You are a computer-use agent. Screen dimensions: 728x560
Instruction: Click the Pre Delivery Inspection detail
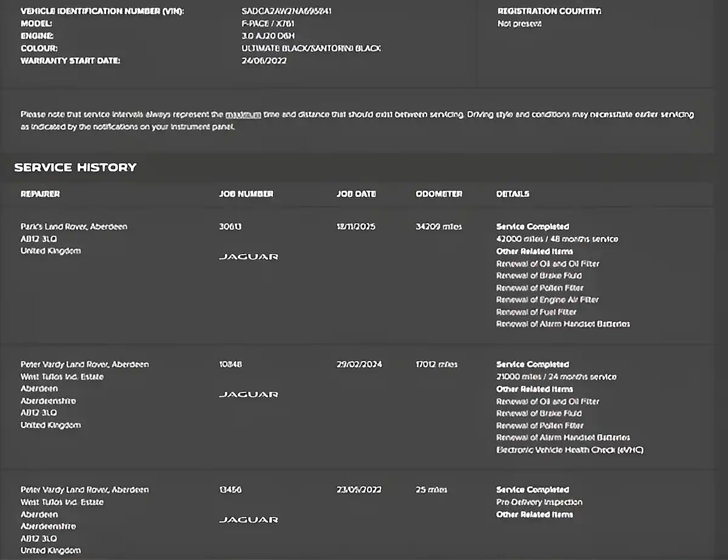[539, 502]
